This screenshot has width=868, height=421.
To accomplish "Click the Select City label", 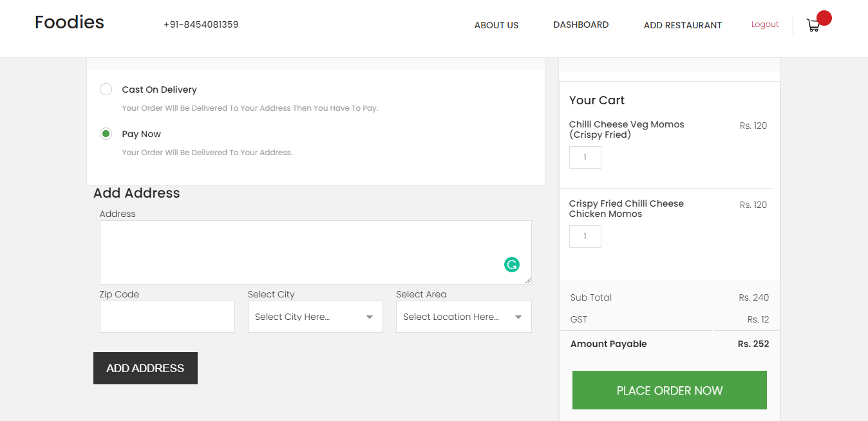I will (271, 294).
